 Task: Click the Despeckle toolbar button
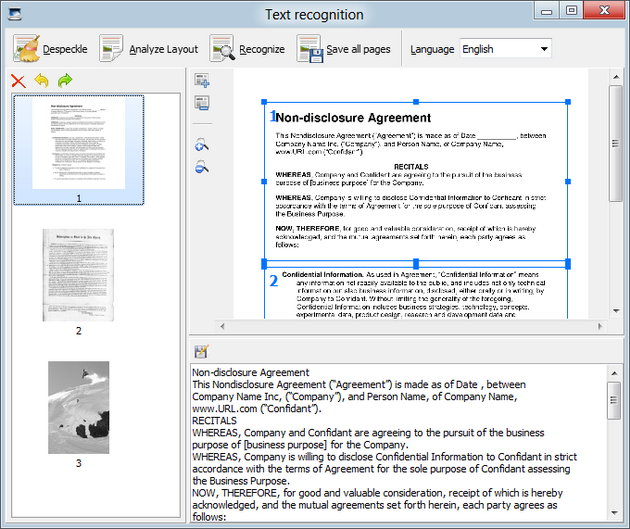(49, 48)
